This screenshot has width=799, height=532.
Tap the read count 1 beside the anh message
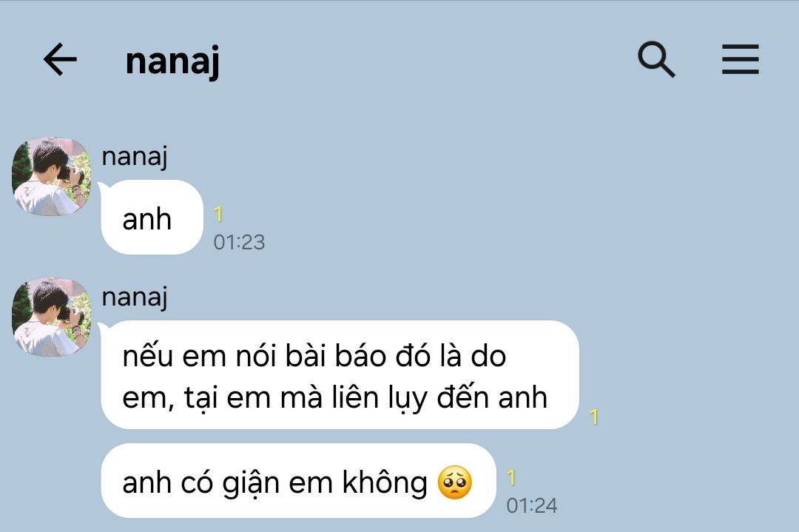(x=218, y=215)
